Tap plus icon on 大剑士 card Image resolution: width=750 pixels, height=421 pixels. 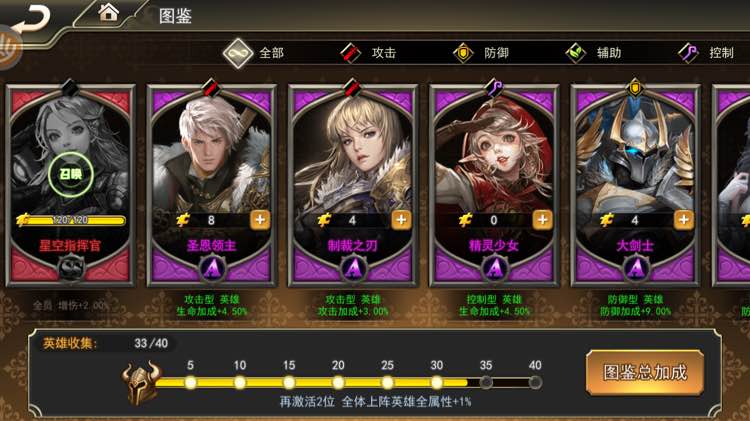(x=684, y=220)
